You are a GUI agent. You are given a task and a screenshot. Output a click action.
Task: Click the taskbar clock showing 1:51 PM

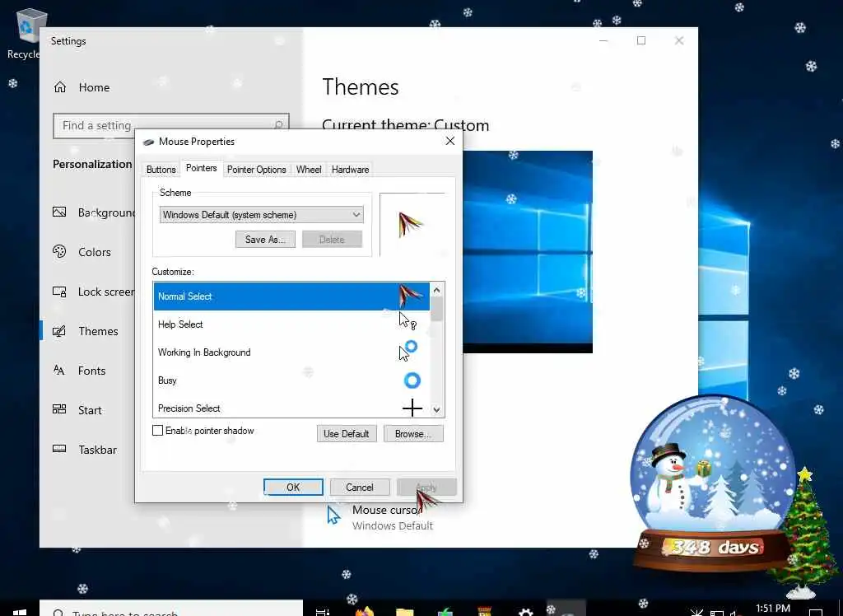coord(772,609)
